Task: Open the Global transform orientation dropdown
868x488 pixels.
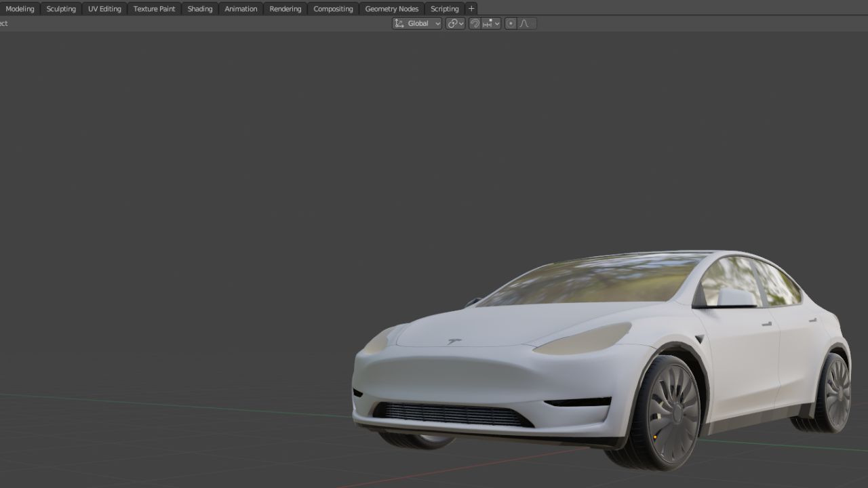Action: point(417,24)
